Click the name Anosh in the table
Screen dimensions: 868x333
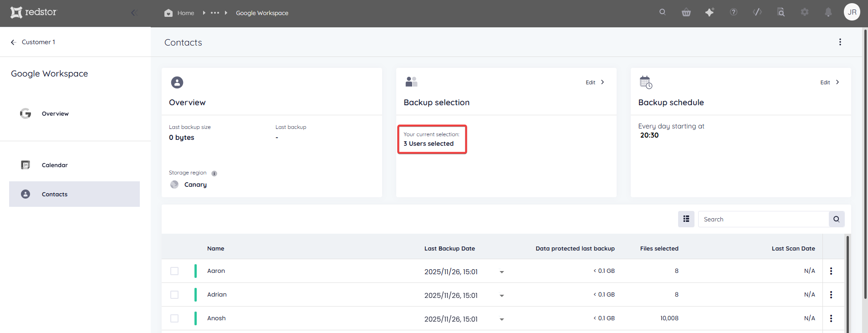click(216, 318)
